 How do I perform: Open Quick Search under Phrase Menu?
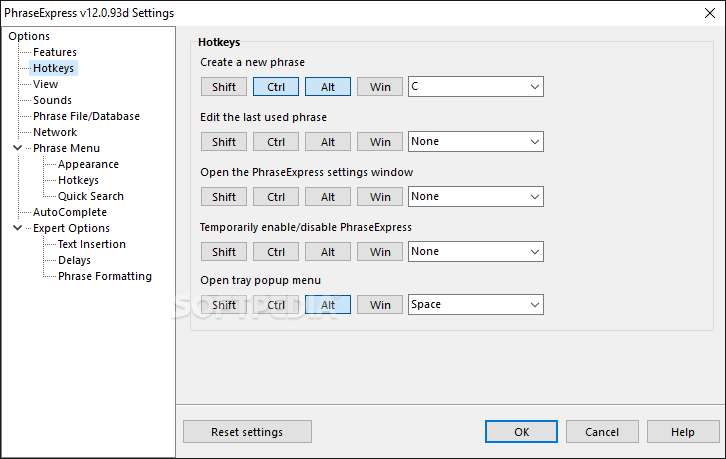91,196
